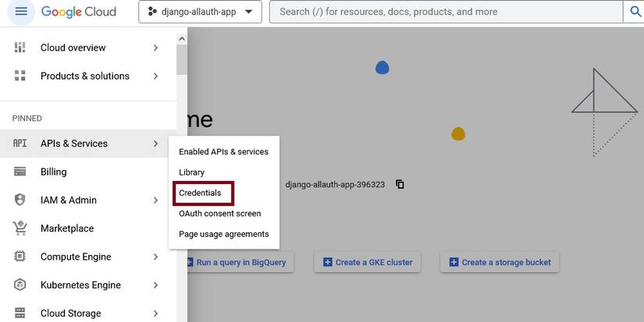Click the Cloud overview icon
The width and height of the screenshot is (644, 322).
(20, 48)
